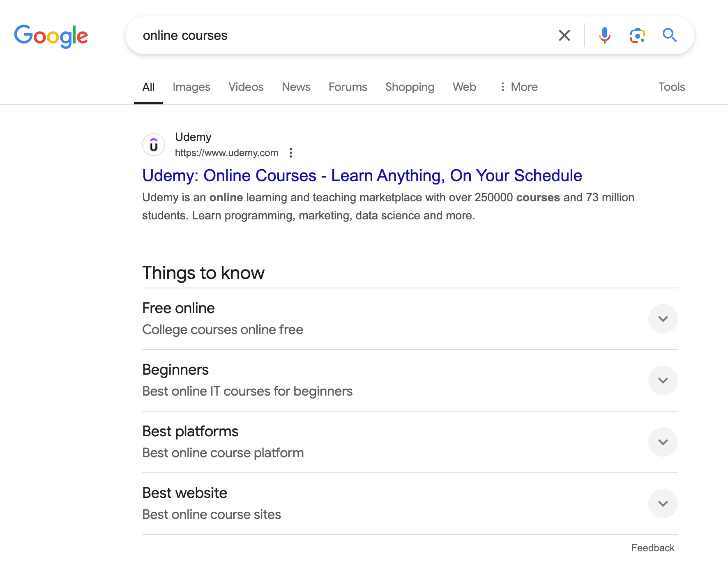Viewport: 728px width, 571px height.
Task: Click the Feedback link
Action: [x=653, y=548]
